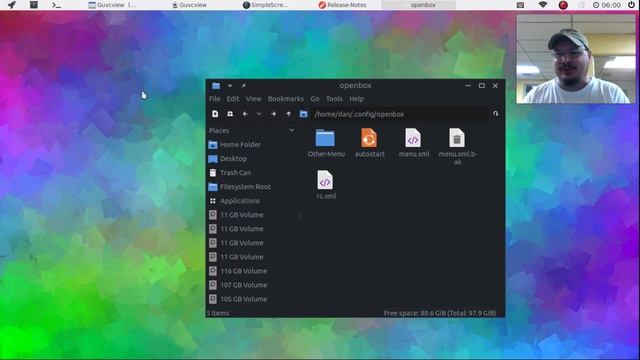Switch to the second Guvcview taskbar entry

189,5
